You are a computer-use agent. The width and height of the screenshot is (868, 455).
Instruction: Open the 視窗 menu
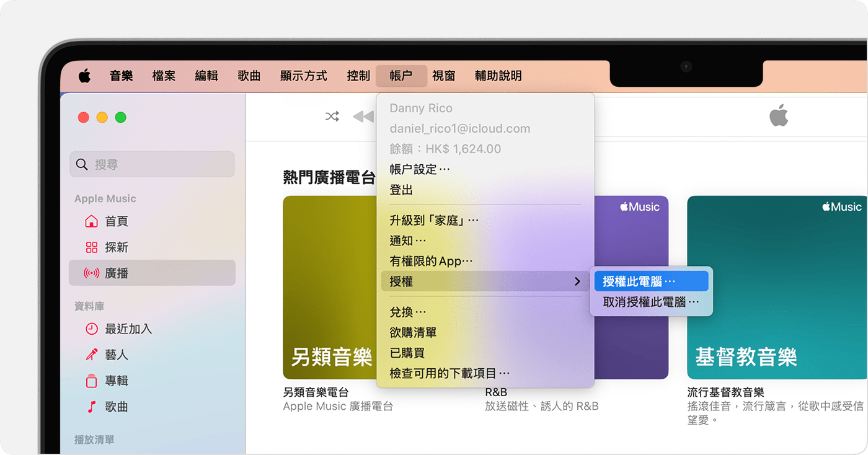click(444, 76)
